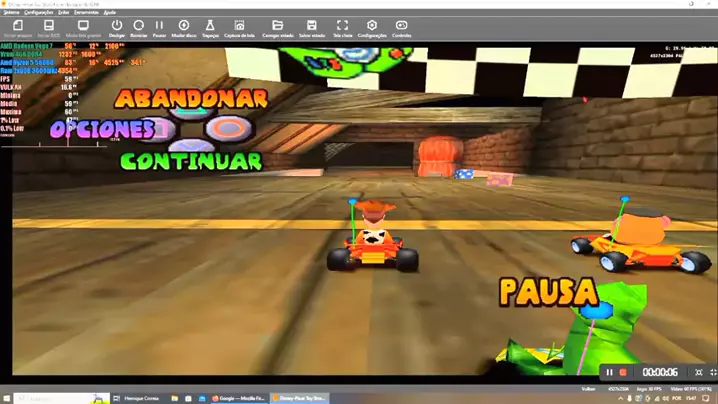
Task: Click Vulkan renderer in status bar
Action: tap(588, 389)
